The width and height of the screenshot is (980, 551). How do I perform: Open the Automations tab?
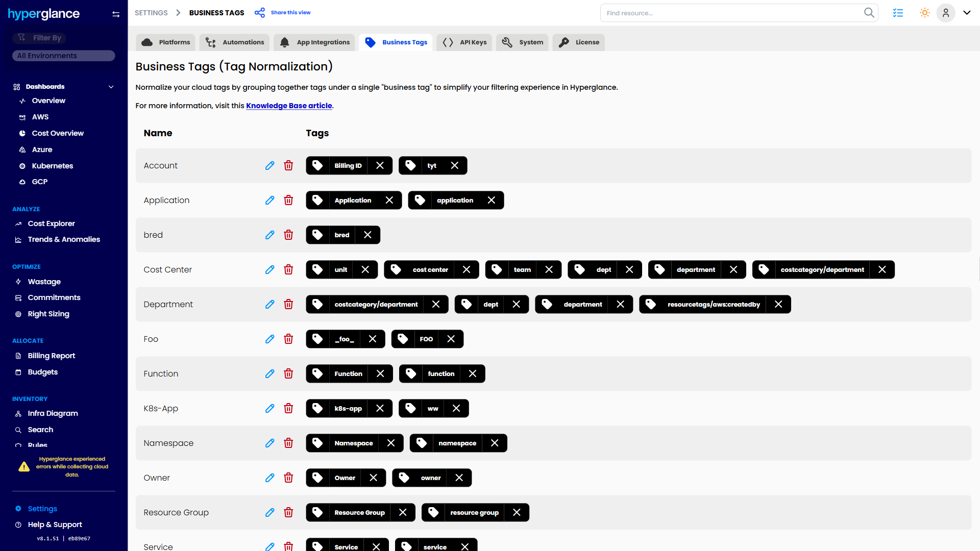(235, 42)
